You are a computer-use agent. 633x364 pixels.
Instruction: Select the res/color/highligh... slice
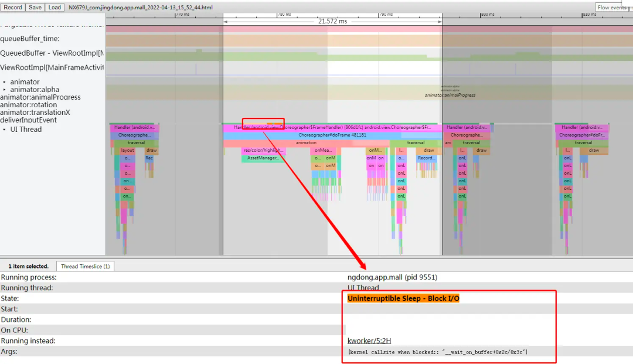click(264, 150)
